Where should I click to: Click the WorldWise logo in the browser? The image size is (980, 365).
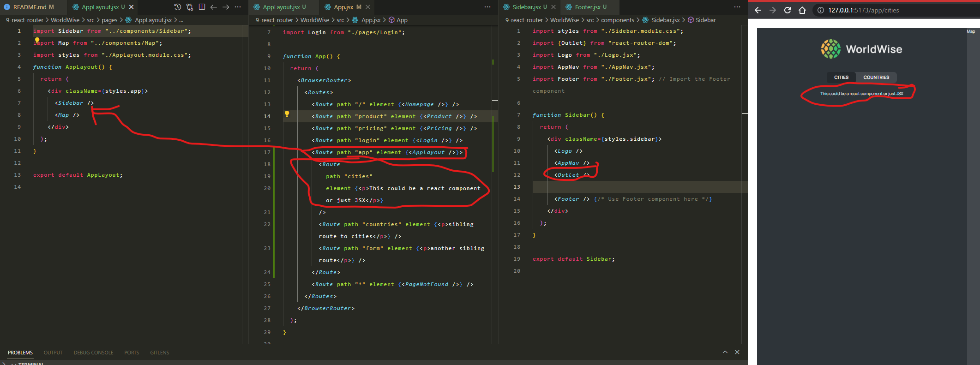click(861, 49)
